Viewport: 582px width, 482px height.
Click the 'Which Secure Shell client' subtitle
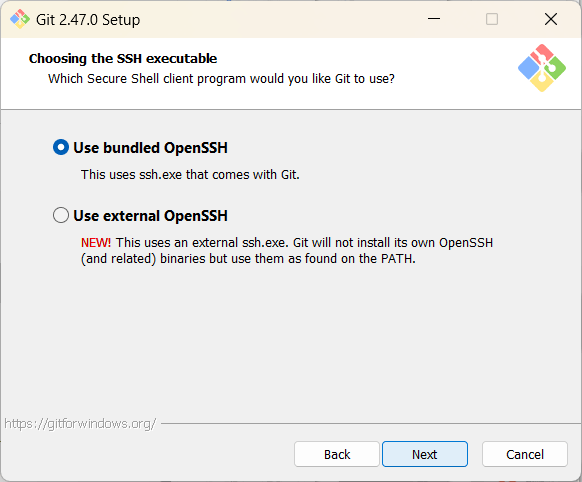[221, 79]
